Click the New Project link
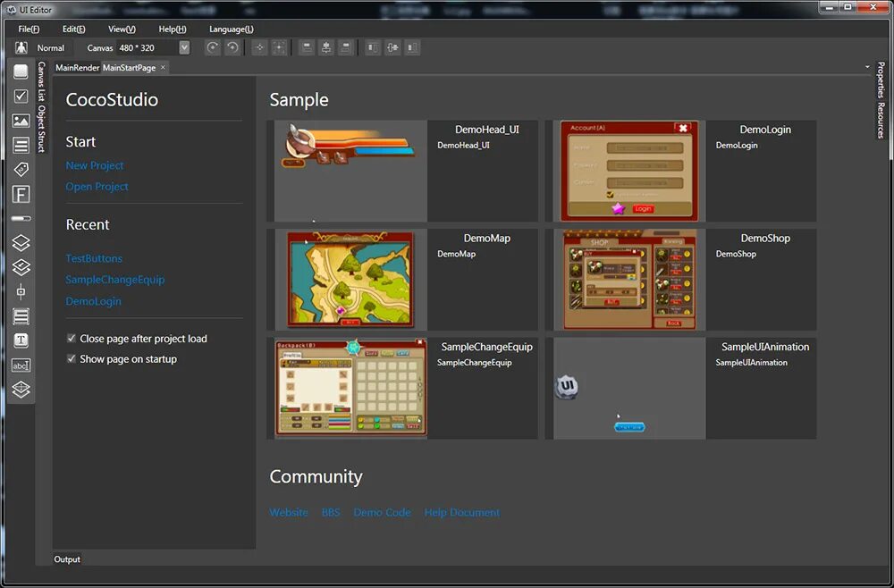The image size is (894, 588). point(95,165)
